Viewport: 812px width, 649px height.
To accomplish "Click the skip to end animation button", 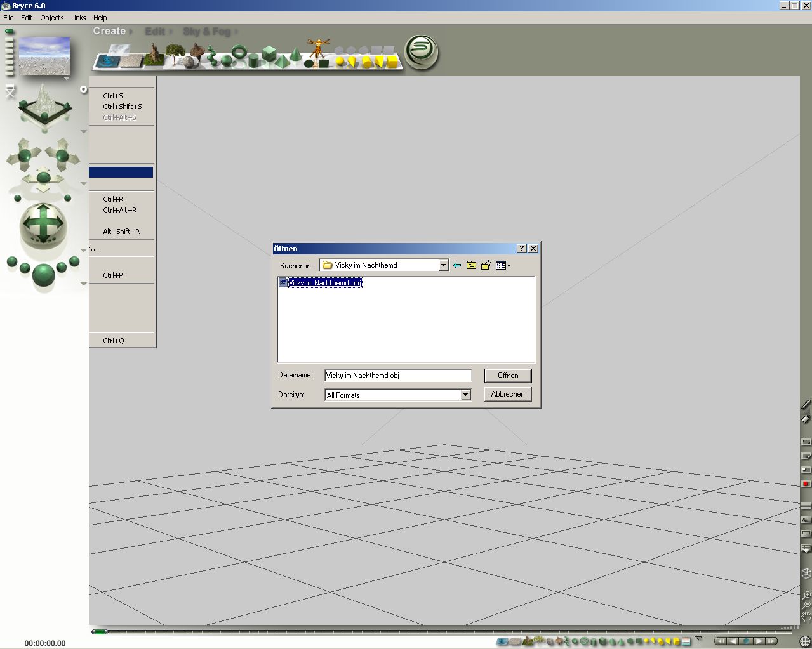I will pyautogui.click(x=771, y=641).
